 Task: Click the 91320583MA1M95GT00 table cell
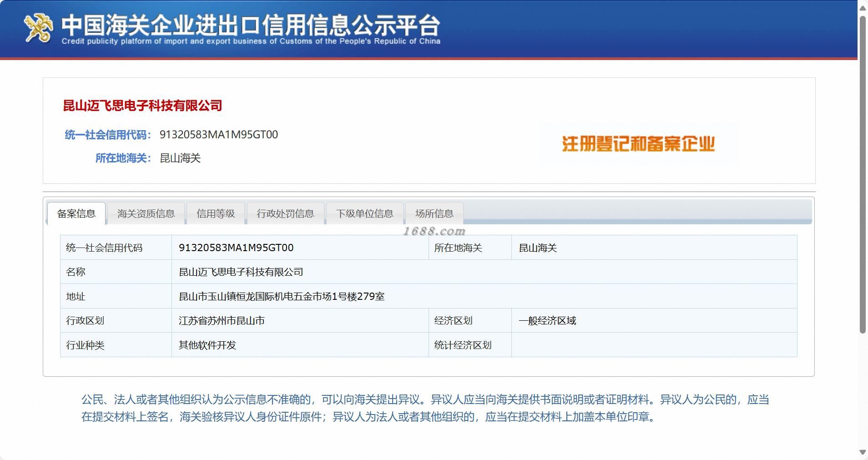point(300,248)
